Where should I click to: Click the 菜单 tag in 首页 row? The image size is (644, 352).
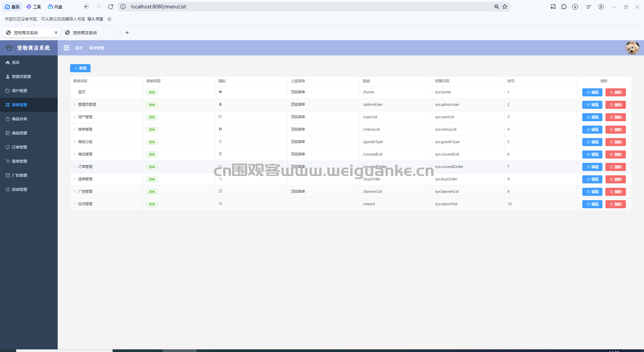coord(152,92)
